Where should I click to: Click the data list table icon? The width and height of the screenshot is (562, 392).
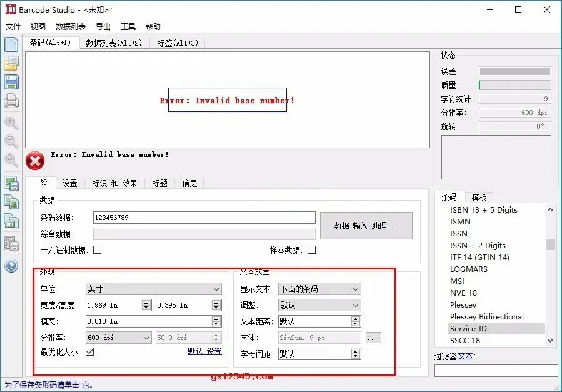point(11,243)
